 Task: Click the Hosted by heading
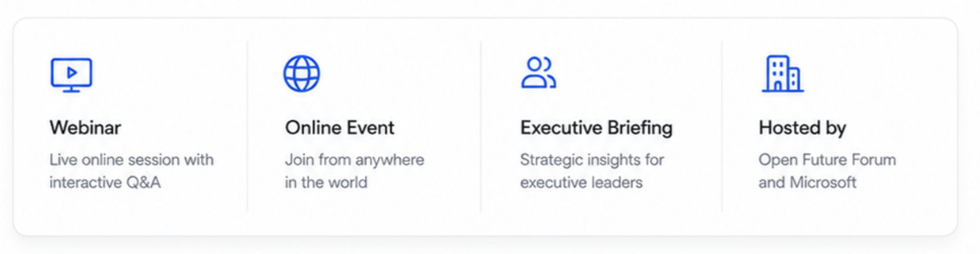tap(802, 128)
